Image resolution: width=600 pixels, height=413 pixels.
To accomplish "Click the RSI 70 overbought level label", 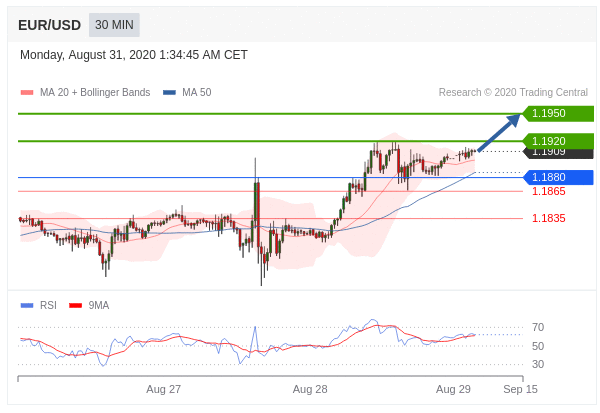I will point(538,327).
